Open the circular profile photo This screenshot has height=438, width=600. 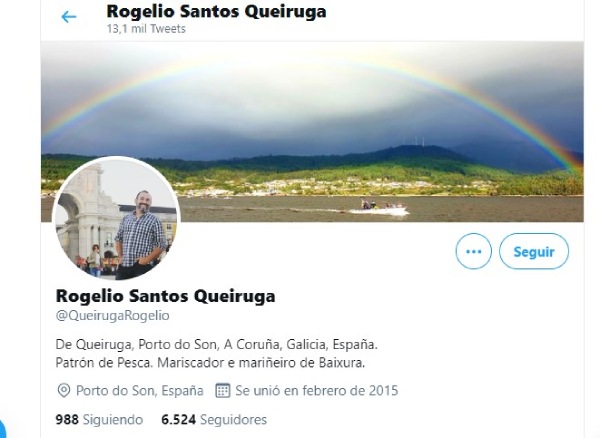click(116, 218)
